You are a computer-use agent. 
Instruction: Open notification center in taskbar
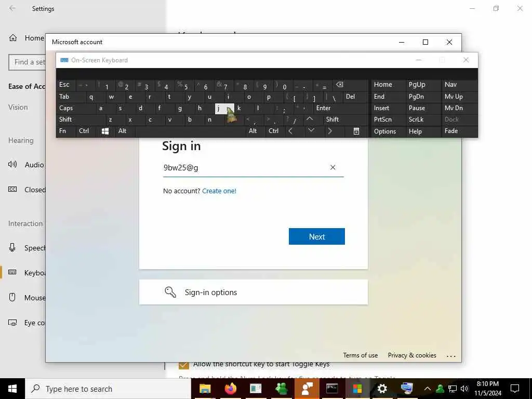click(515, 389)
